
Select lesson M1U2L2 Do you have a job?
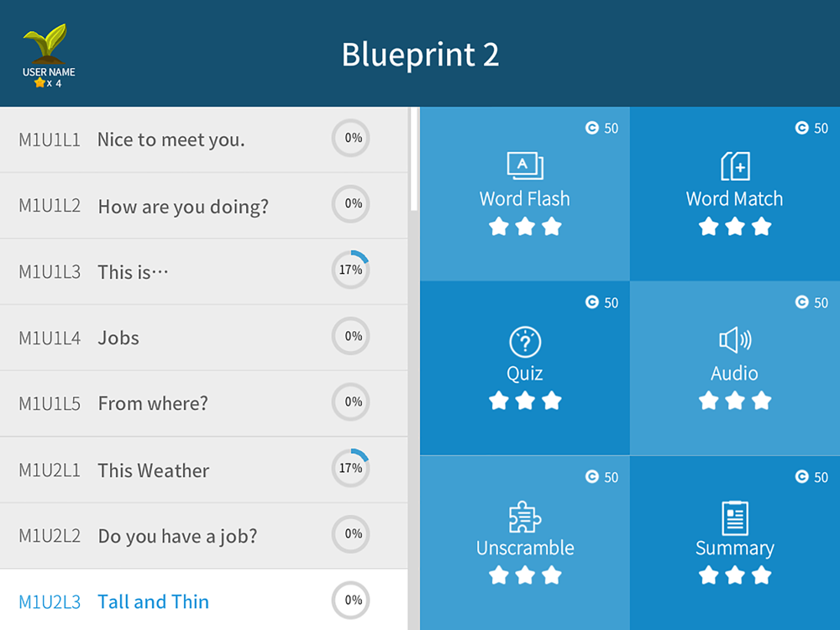[203, 536]
